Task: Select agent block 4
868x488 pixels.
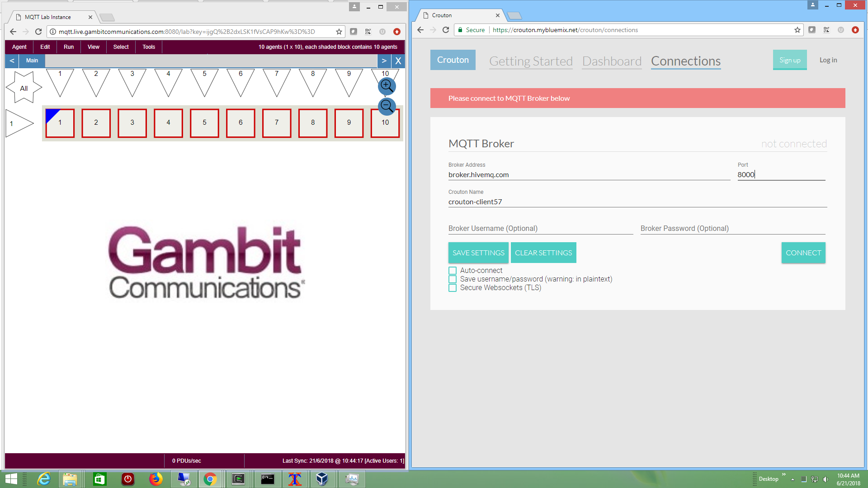Action: click(x=168, y=123)
